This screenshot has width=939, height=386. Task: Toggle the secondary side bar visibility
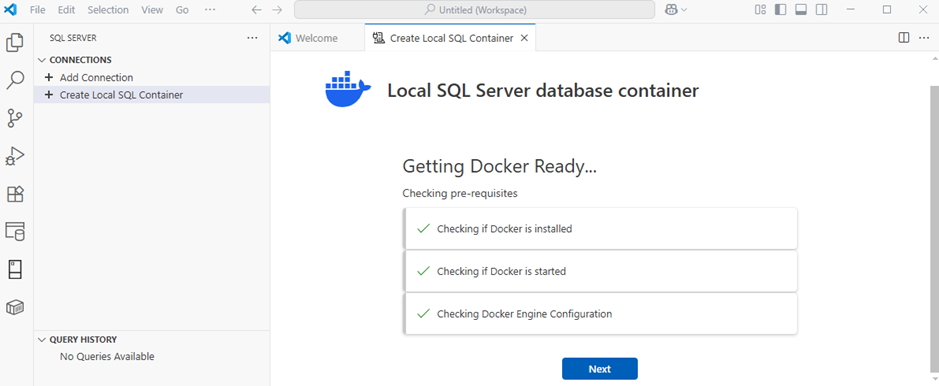pos(822,10)
